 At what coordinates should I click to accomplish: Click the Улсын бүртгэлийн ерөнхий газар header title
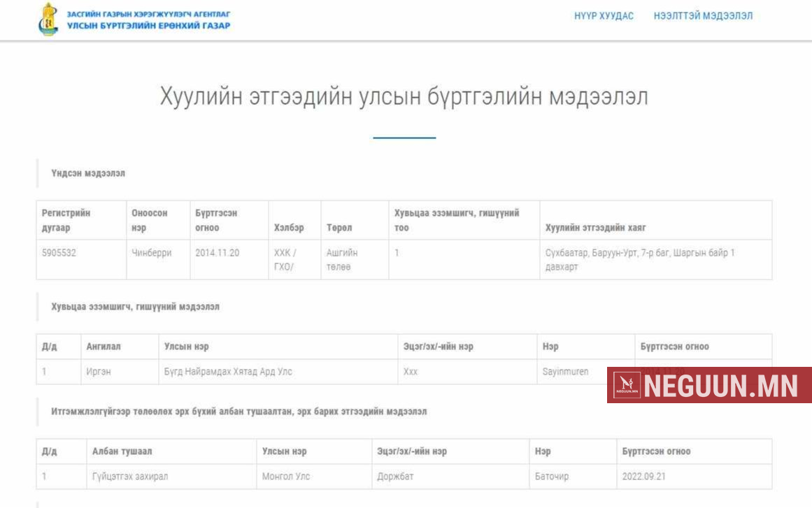coord(148,26)
